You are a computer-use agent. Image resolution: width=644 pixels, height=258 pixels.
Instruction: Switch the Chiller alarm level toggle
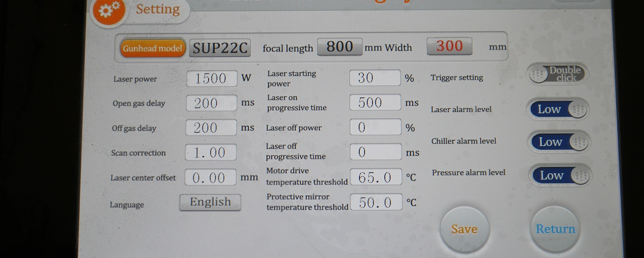(559, 142)
